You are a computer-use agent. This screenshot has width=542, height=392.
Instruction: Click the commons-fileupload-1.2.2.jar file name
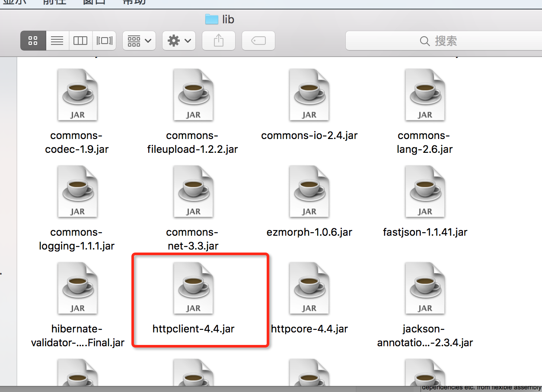click(x=193, y=142)
